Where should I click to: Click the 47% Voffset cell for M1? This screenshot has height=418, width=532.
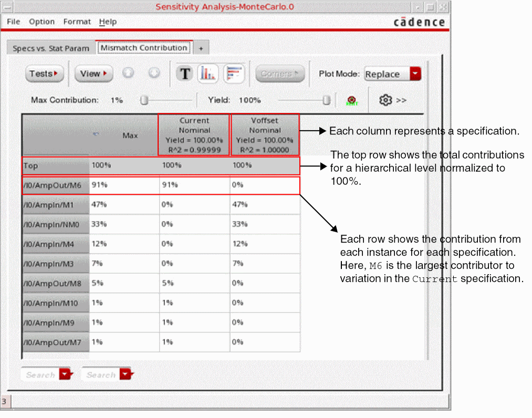click(265, 205)
